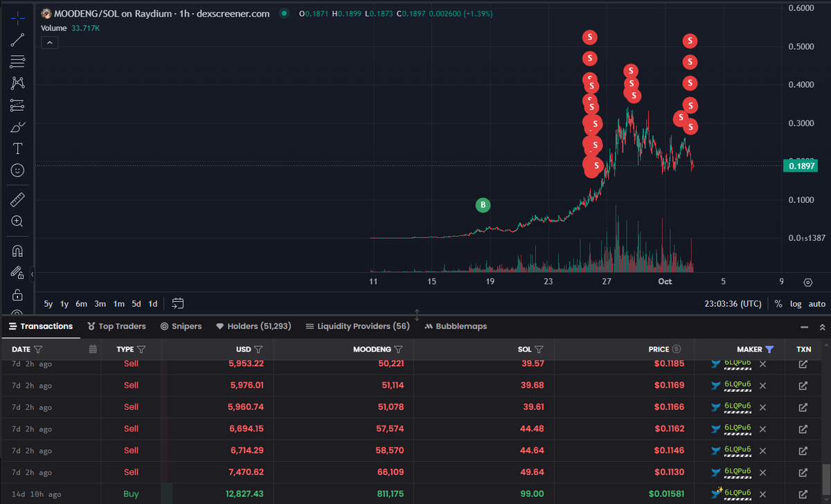Image resolution: width=831 pixels, height=504 pixels.
Task: Select the XABCD pattern tool
Action: coord(17,83)
